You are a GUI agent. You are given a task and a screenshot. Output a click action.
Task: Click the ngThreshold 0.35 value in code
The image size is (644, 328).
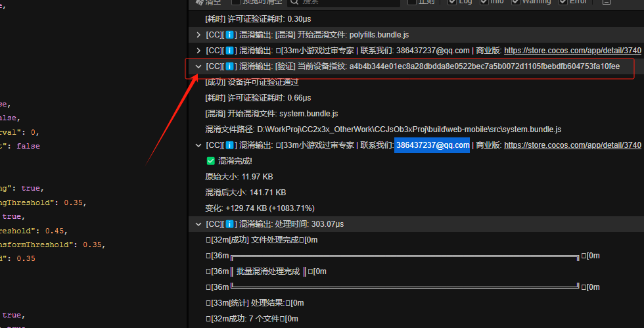coord(73,202)
